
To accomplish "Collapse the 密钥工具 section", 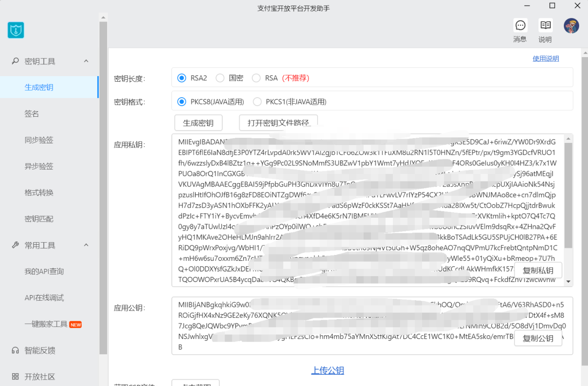I will point(86,61).
